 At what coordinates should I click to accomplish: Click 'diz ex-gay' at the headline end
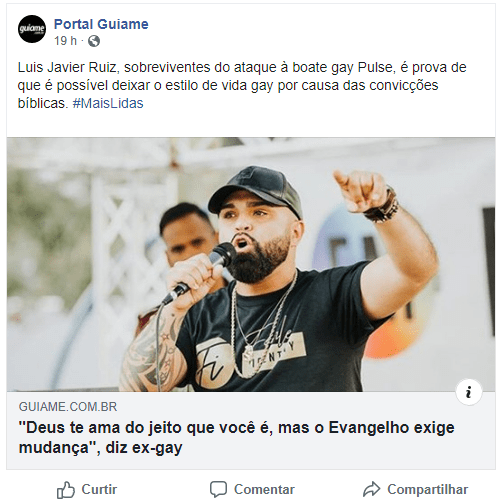(144, 448)
